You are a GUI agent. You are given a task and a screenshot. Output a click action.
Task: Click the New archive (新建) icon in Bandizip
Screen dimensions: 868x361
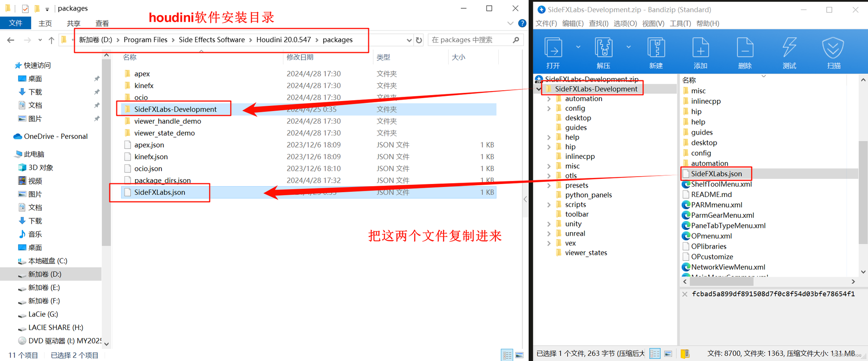pyautogui.click(x=656, y=48)
